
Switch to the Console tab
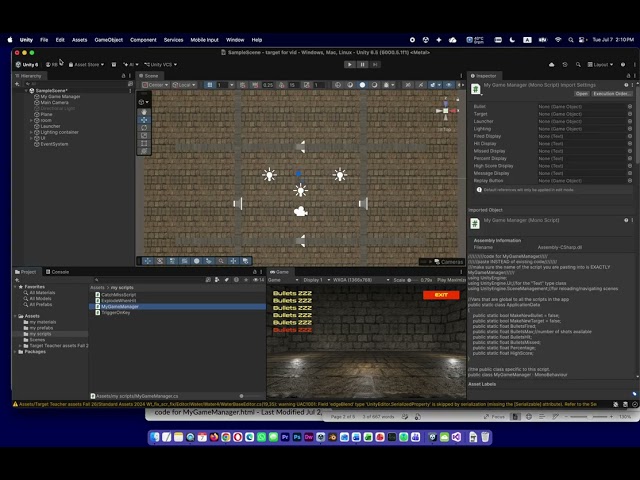pos(57,272)
